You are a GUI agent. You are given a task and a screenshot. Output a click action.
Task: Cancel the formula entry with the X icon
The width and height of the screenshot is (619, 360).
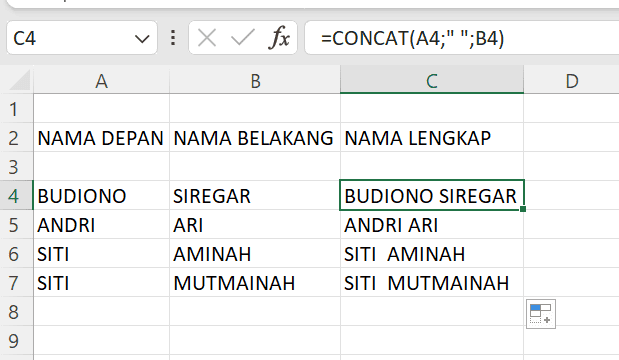(207, 38)
